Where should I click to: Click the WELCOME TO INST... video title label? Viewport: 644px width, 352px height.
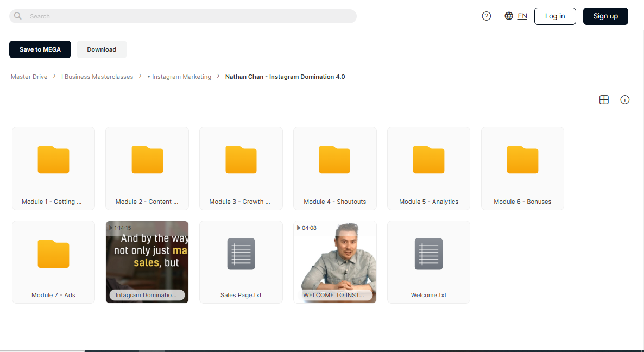click(x=333, y=295)
